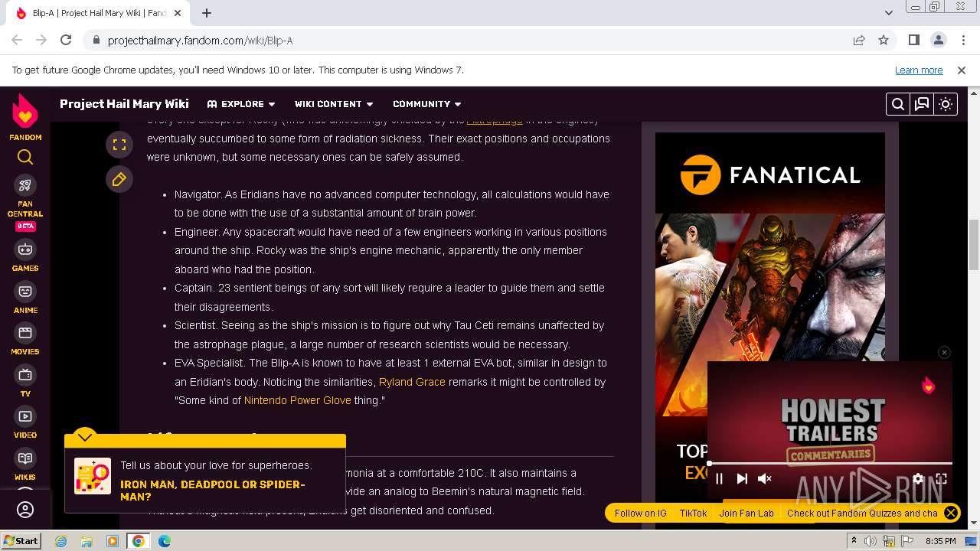Open the taskbar volume control
980x551 pixels.
(871, 541)
